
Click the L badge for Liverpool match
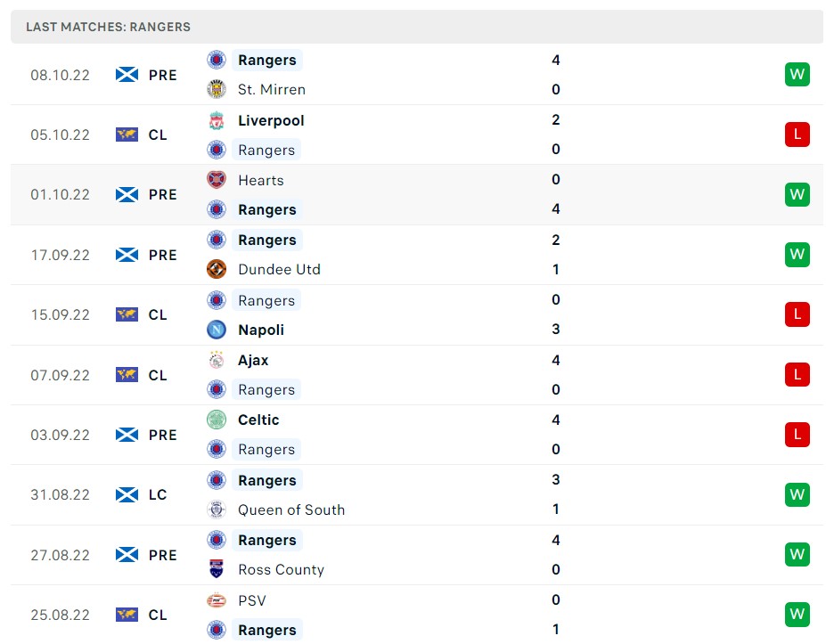[797, 135]
